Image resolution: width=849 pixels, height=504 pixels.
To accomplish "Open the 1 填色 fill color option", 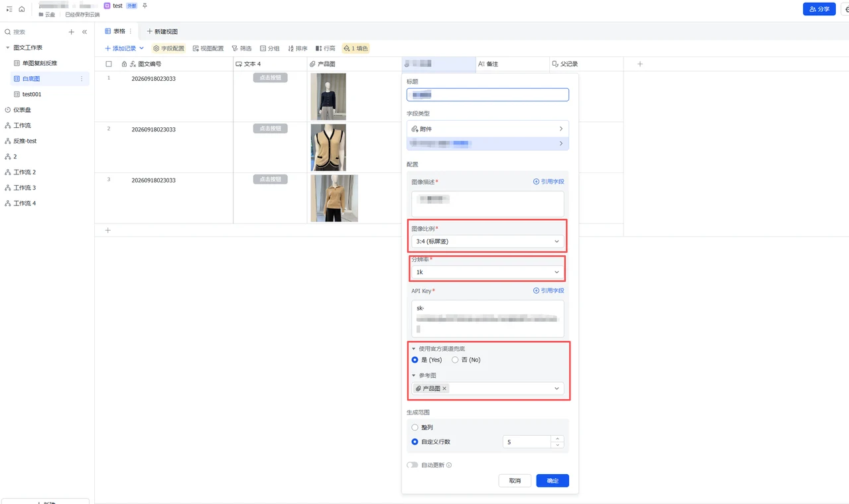I will pyautogui.click(x=355, y=48).
